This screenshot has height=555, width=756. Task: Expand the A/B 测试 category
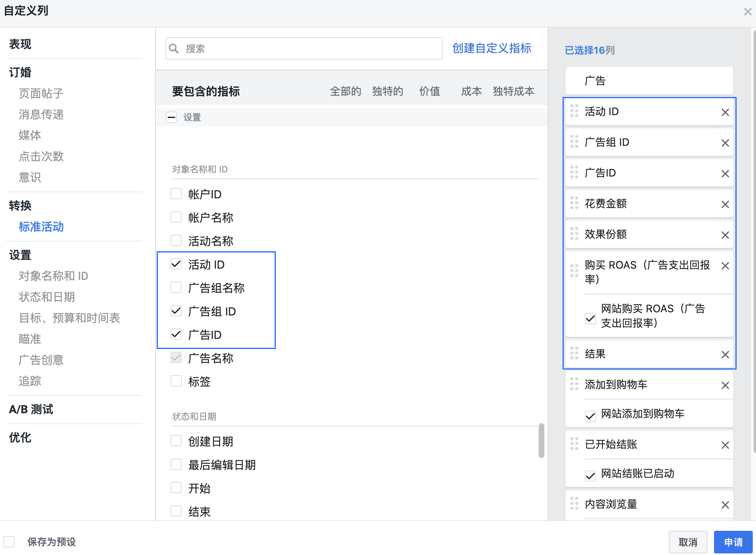coord(31,409)
